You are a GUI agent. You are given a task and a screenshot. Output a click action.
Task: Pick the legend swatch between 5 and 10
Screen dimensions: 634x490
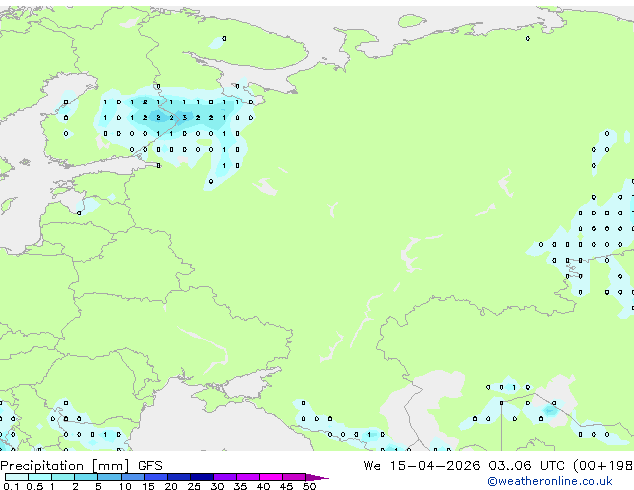pyautogui.click(x=110, y=477)
